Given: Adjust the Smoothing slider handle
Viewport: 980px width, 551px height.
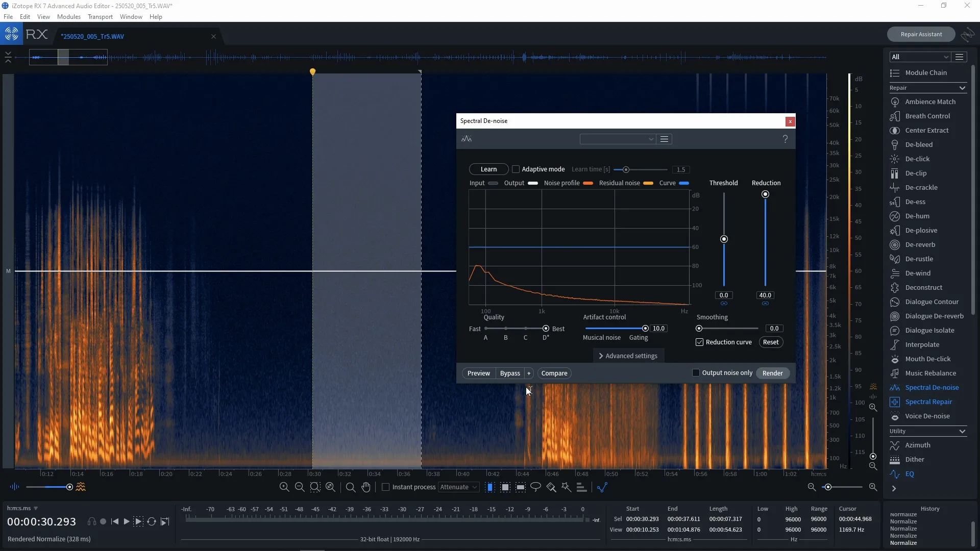Looking at the screenshot, I should point(699,329).
